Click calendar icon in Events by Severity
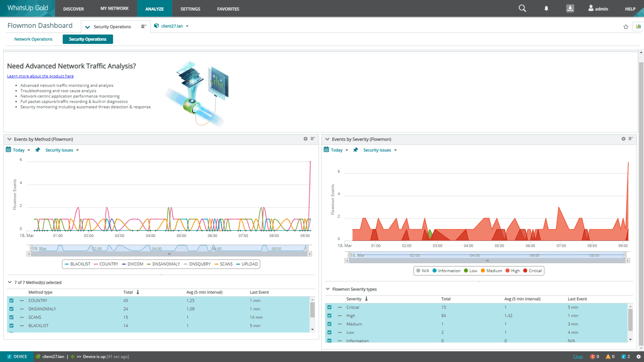This screenshot has height=362, width=644. 326,150
